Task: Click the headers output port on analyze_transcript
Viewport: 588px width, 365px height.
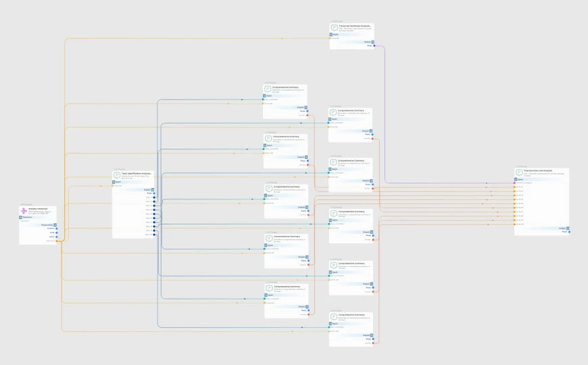Action: point(57,228)
